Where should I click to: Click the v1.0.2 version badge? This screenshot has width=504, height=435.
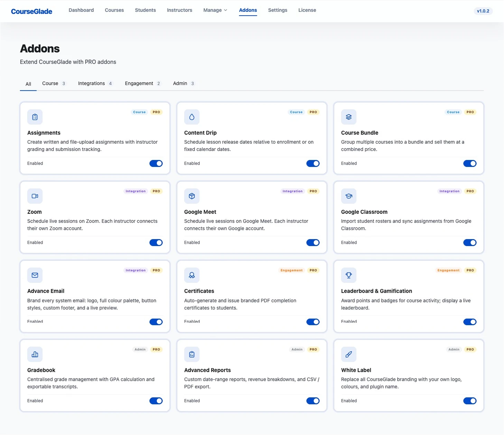[483, 11]
